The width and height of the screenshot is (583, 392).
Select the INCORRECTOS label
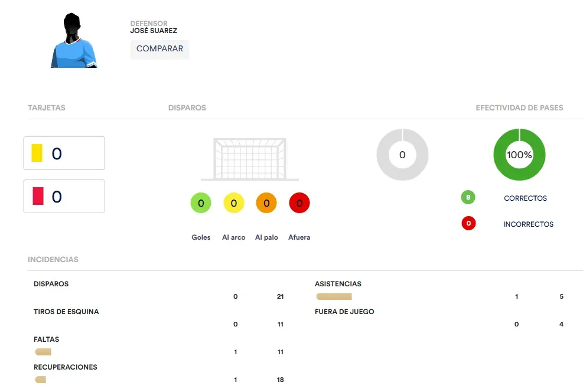(x=528, y=224)
